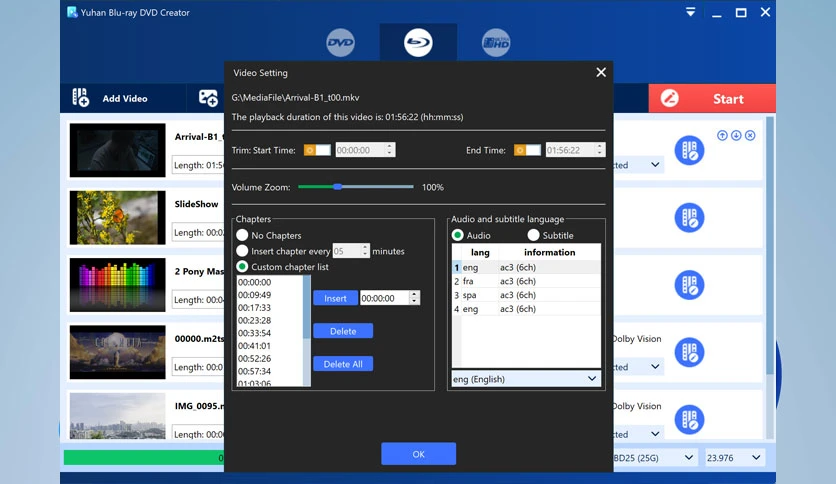Click the Add Video button label
836x484 pixels.
point(125,99)
